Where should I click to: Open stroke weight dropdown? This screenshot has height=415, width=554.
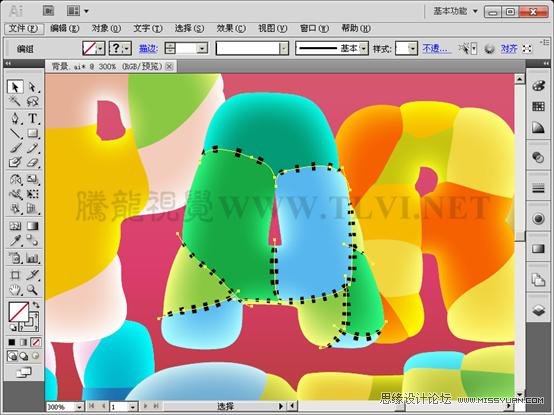(x=202, y=48)
